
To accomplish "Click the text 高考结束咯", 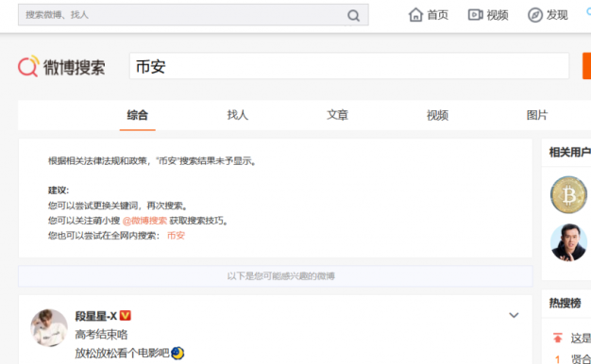I will click(x=101, y=335).
